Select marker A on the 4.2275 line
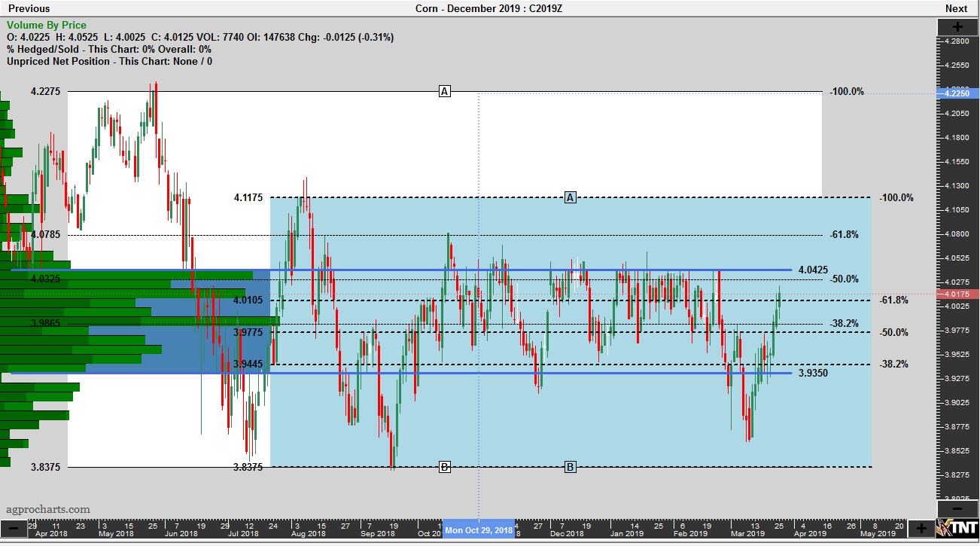The image size is (980, 546). 445,91
